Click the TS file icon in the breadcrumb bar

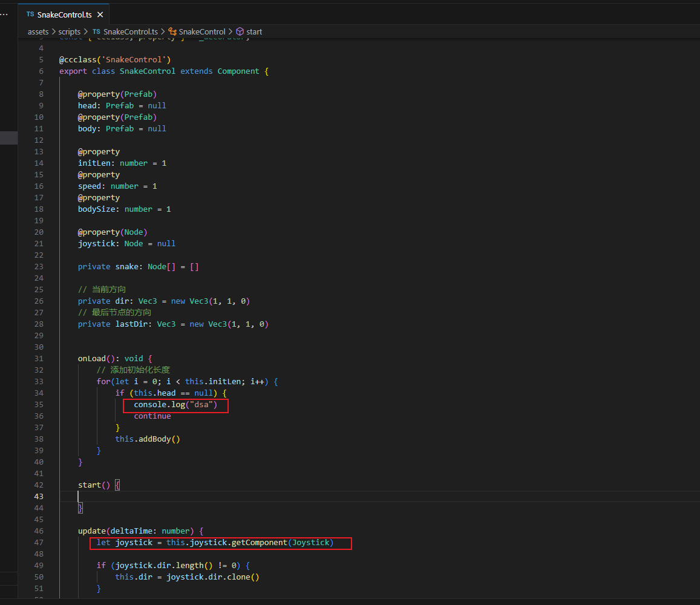tap(96, 31)
